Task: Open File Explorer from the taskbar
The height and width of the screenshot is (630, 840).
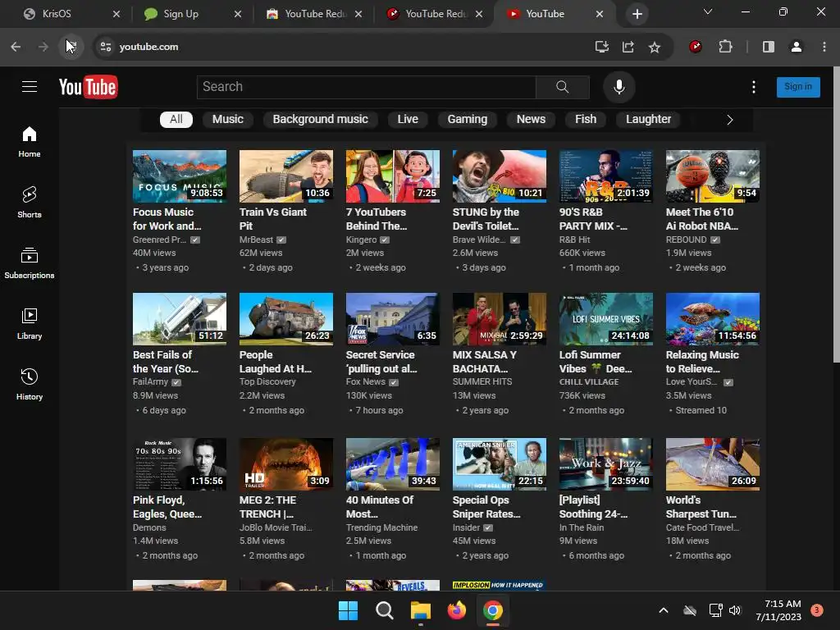Action: (x=421, y=610)
